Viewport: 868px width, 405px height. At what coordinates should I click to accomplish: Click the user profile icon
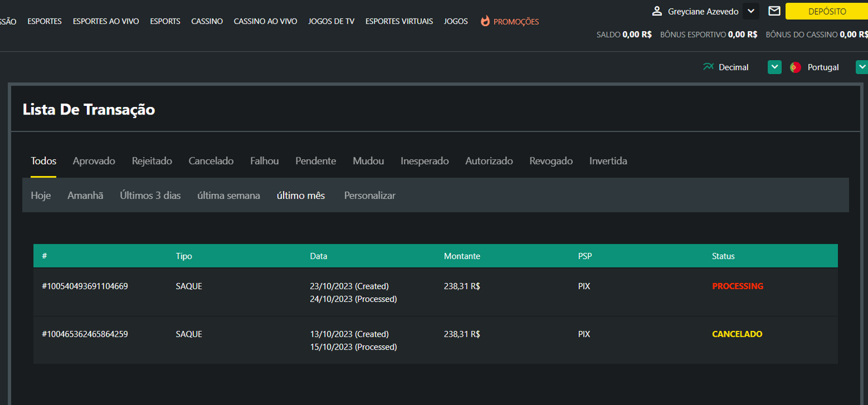tap(657, 11)
